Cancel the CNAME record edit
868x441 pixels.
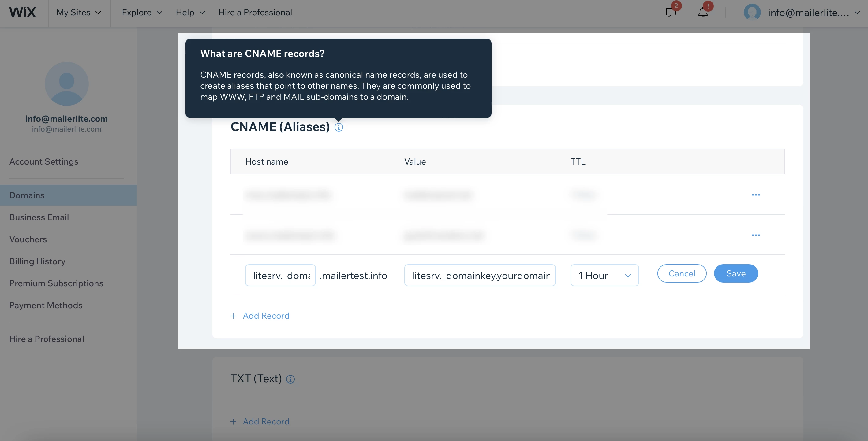682,273
